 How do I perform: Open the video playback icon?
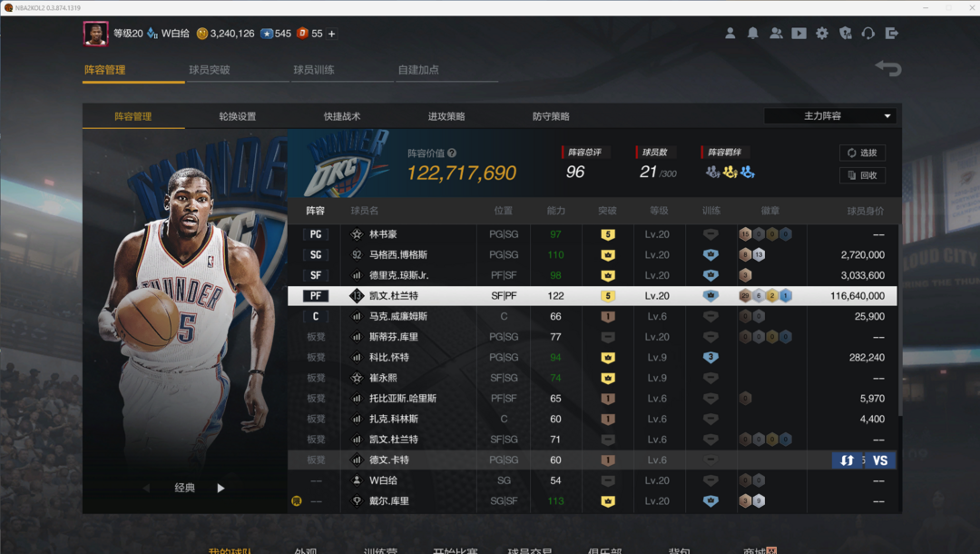(x=799, y=33)
